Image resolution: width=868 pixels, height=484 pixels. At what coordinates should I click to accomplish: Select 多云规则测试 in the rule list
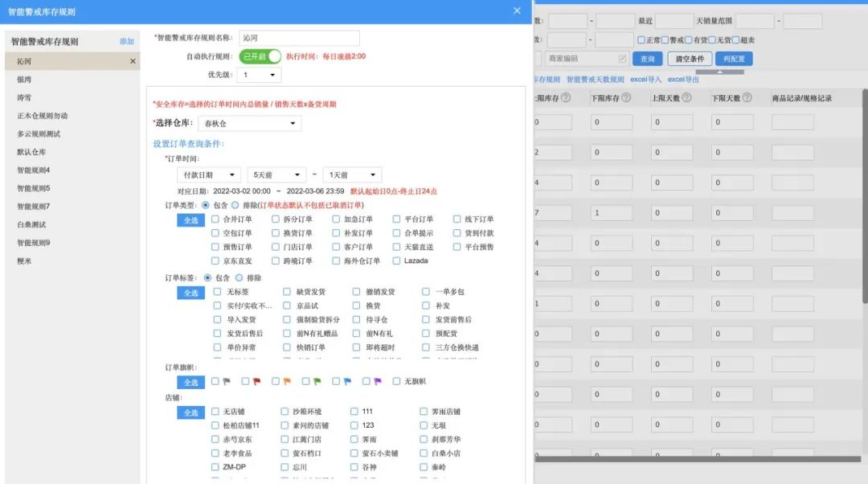(72, 133)
